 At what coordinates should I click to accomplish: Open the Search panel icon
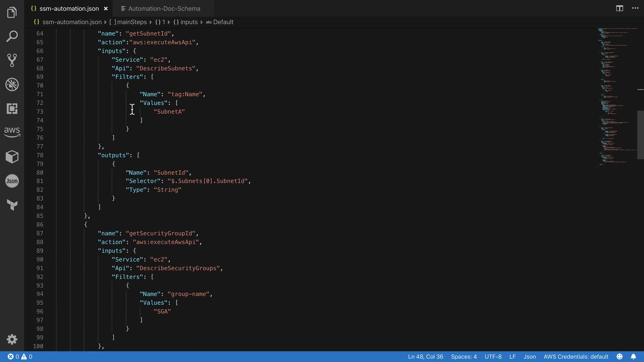tap(12, 36)
